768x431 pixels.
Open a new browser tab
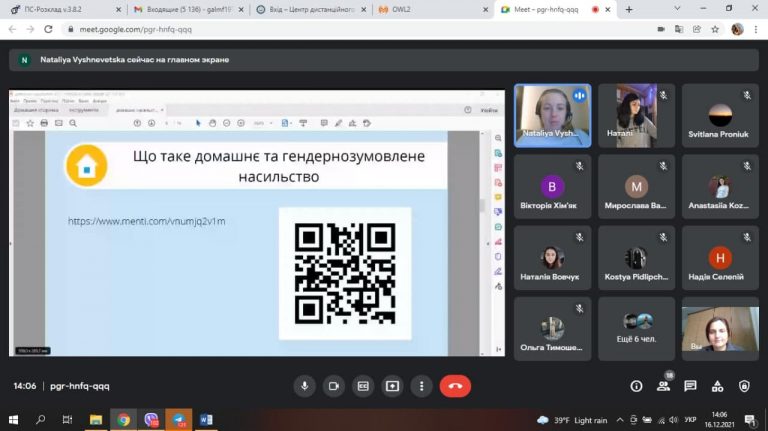click(629, 9)
